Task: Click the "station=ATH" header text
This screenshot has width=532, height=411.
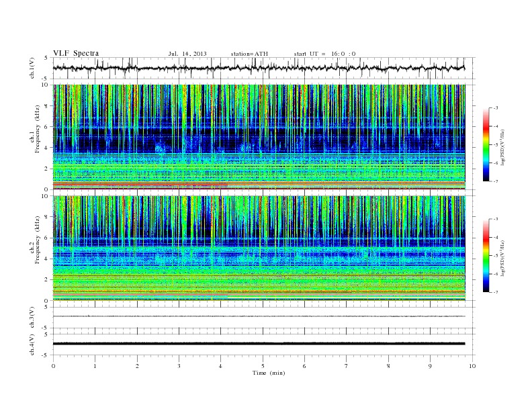Action: (249, 54)
